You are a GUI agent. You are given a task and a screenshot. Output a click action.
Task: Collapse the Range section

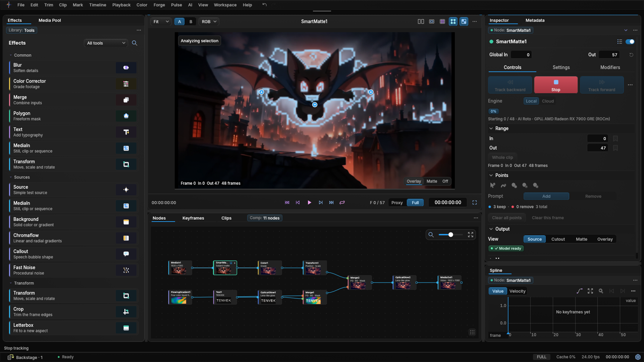point(491,129)
